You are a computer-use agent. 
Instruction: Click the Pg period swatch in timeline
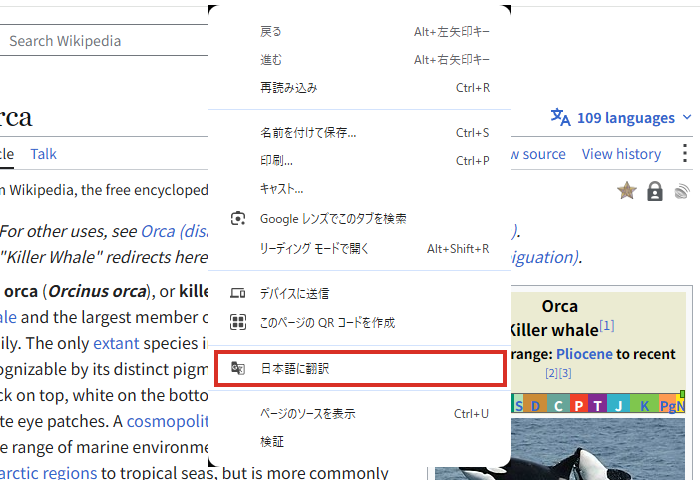coord(667,404)
